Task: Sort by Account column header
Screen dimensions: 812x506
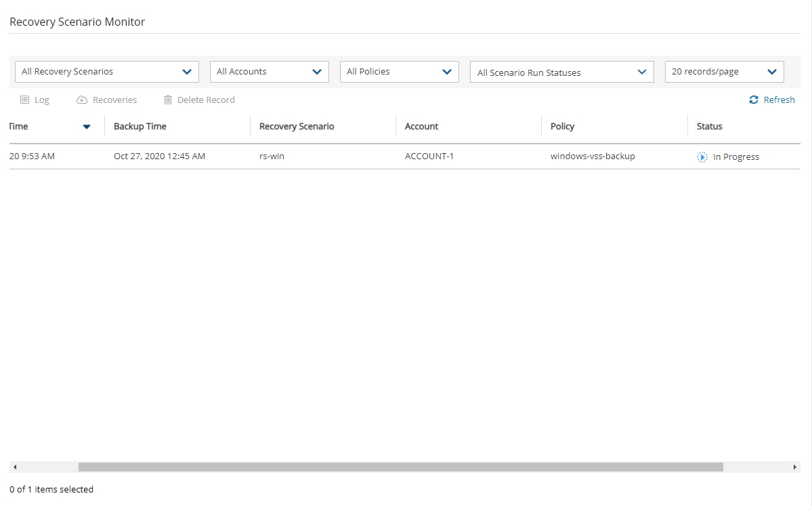Action: 421,127
